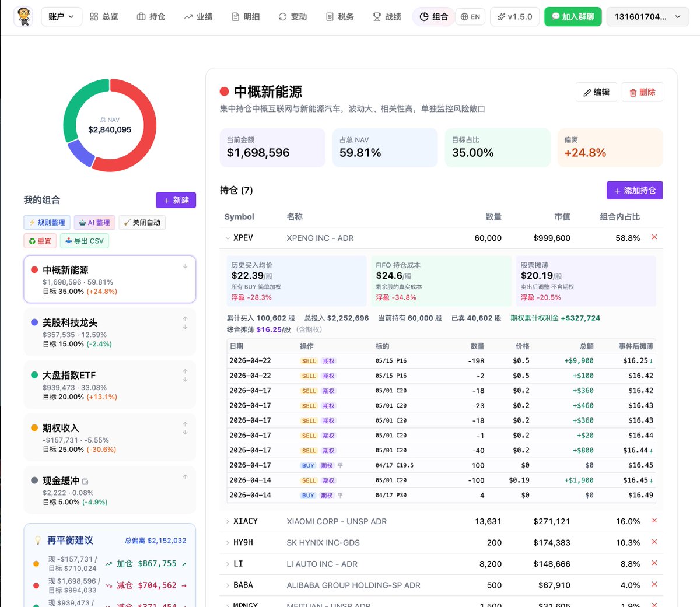Viewport: 700px width, 607px height.
Task: Select the 现金缓冲 portfolio card
Action: tap(110, 490)
